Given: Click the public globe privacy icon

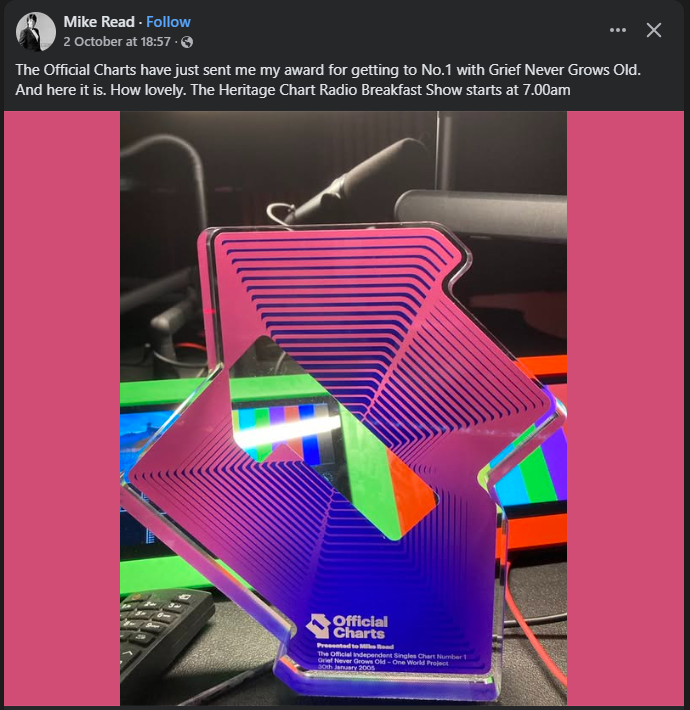Looking at the screenshot, I should (x=187, y=42).
